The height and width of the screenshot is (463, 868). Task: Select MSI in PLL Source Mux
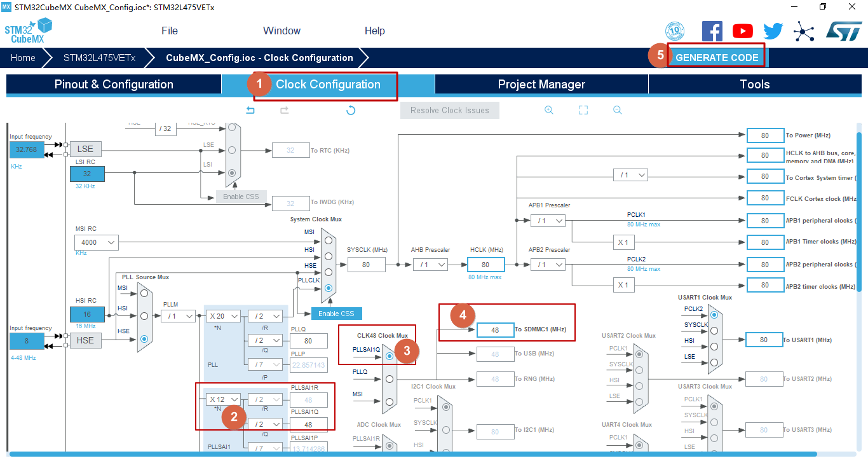pyautogui.click(x=144, y=293)
